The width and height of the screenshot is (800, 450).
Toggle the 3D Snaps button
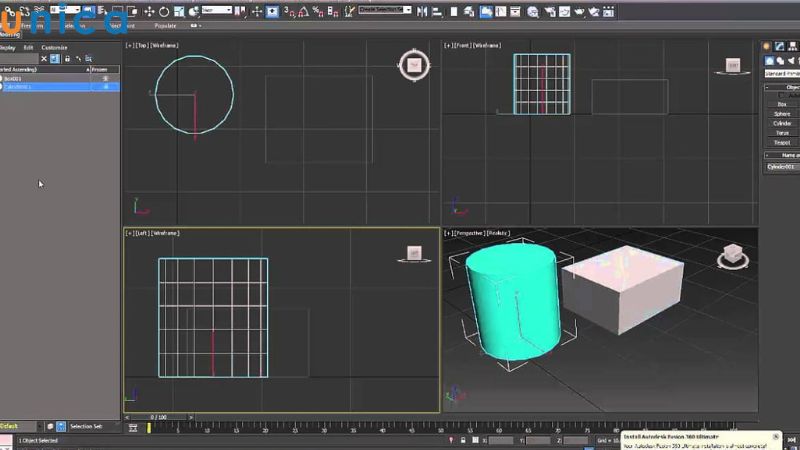[287, 11]
